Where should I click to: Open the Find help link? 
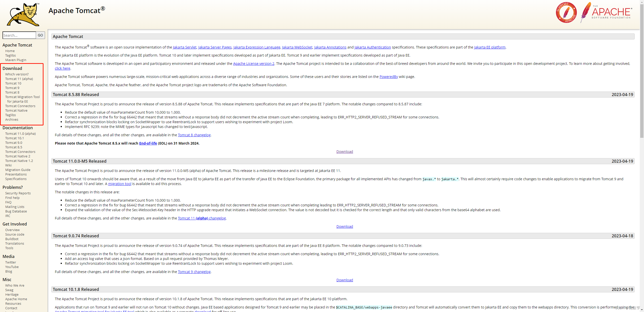[x=12, y=198]
